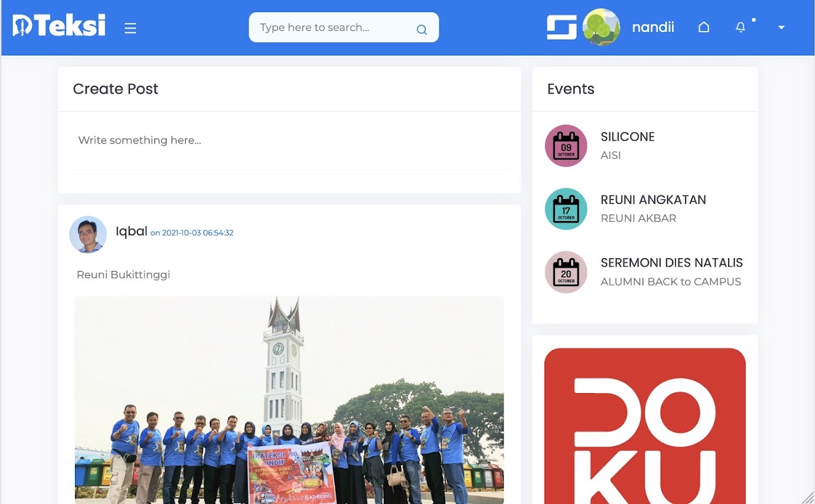Click the DOKU banner image
Screen dimensions: 815x504
645,426
